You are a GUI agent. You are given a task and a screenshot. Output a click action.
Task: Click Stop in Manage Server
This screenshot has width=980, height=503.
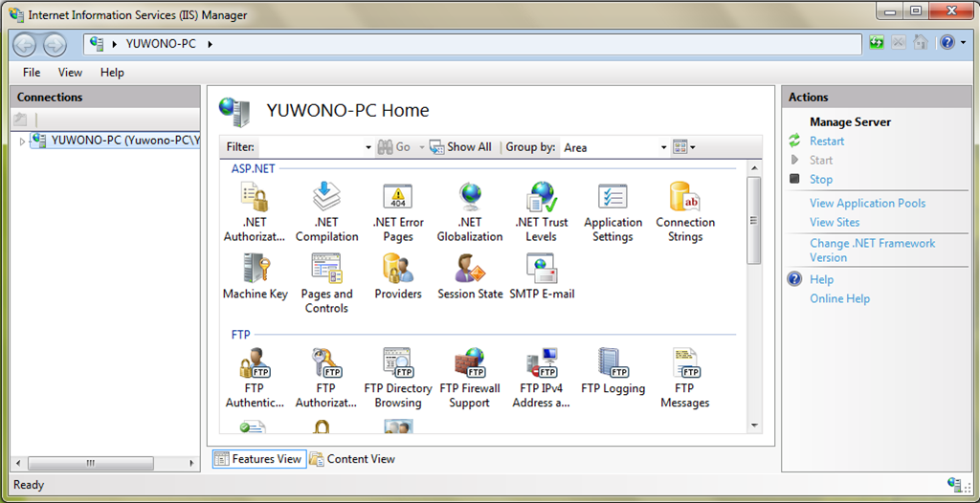(820, 180)
